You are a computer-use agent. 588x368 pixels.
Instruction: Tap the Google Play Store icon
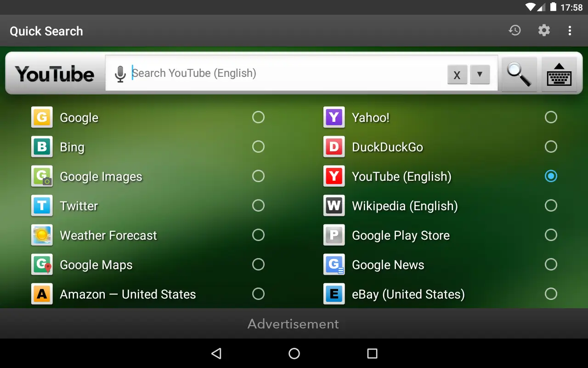pyautogui.click(x=334, y=235)
